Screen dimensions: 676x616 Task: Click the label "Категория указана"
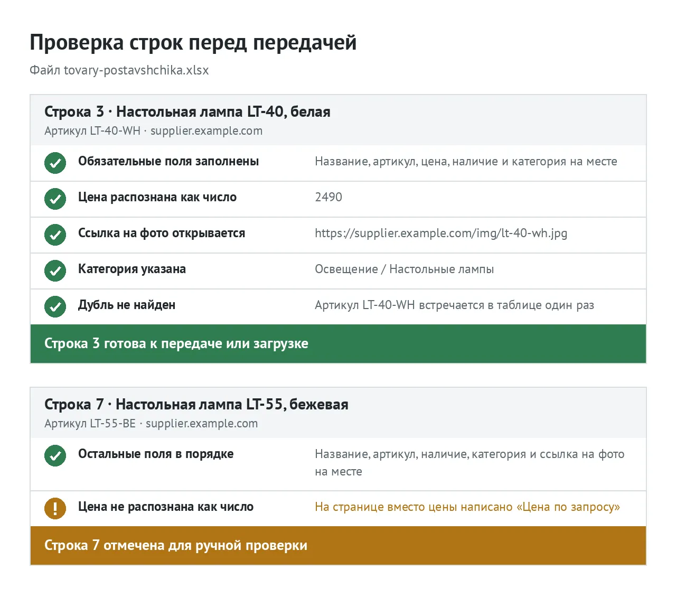click(x=132, y=269)
